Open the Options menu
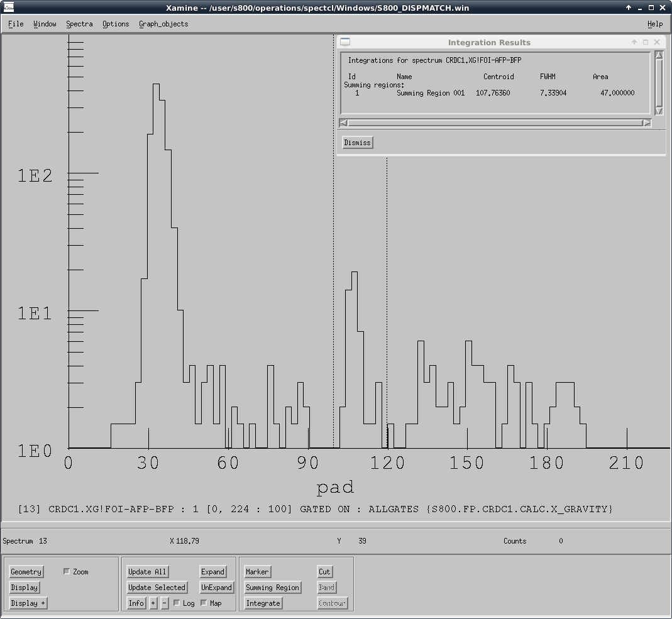The width and height of the screenshot is (672, 619). tap(116, 24)
